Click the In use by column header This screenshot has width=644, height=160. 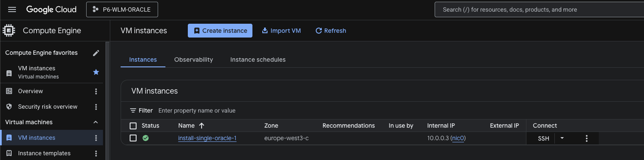[x=401, y=125]
